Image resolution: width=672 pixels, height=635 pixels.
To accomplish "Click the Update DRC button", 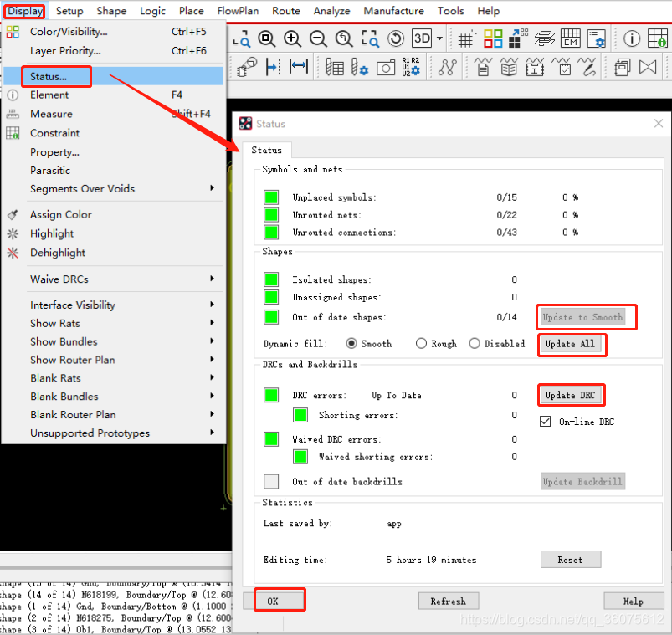I will point(570,395).
